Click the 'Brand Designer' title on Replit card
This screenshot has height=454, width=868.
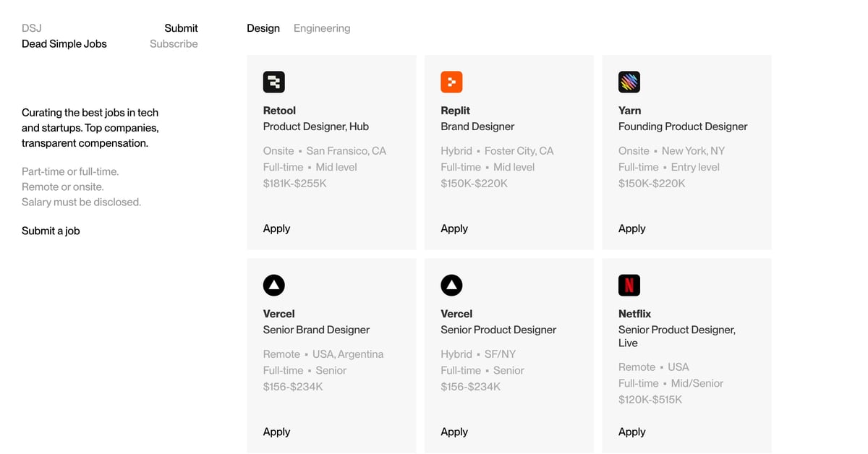click(477, 127)
